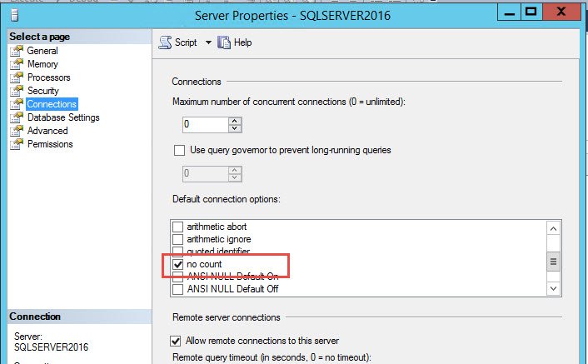The width and height of the screenshot is (588, 364).
Task: Open the Memory page
Action: 42,64
